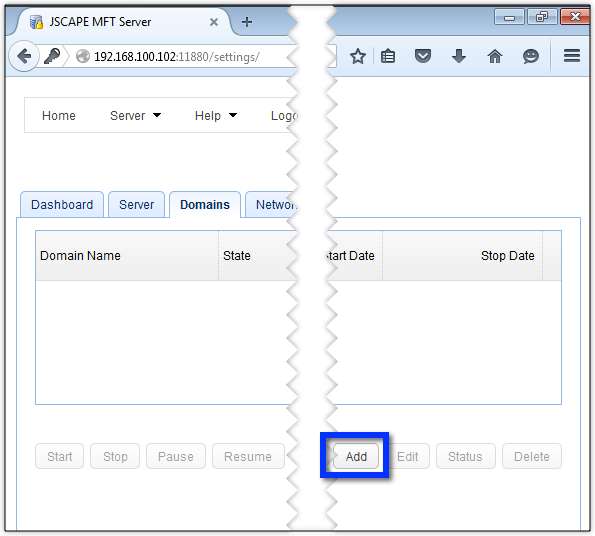Expand the Help dropdown menu

point(216,115)
